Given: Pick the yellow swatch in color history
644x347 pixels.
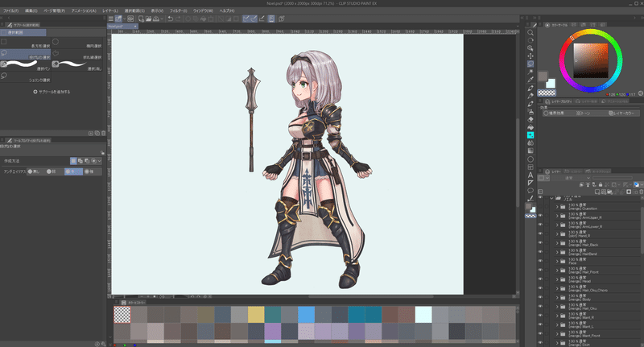Looking at the screenshot, I should tap(256, 315).
